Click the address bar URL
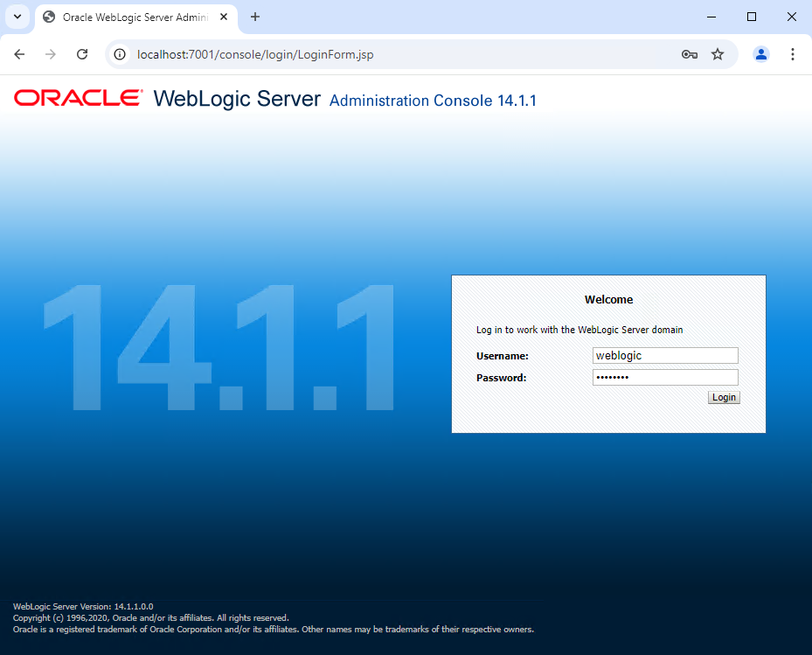The height and width of the screenshot is (655, 812). click(x=255, y=54)
